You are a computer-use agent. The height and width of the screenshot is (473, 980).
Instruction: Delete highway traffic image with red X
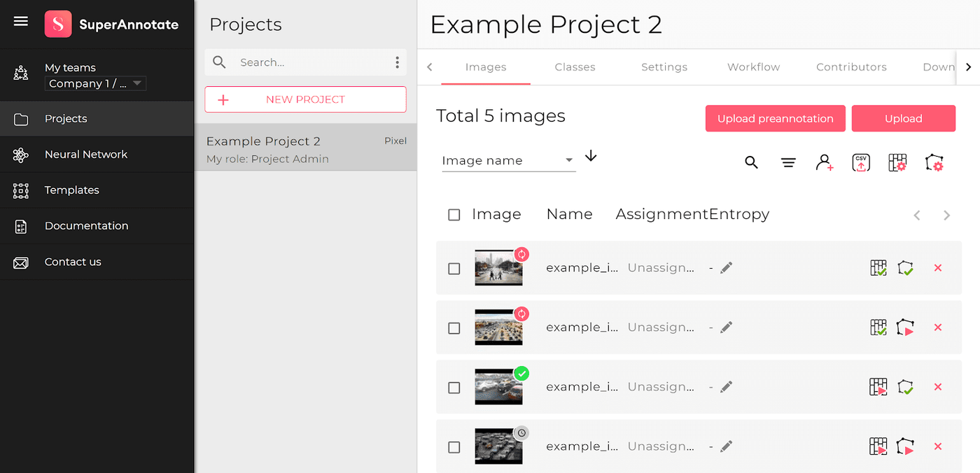(938, 327)
